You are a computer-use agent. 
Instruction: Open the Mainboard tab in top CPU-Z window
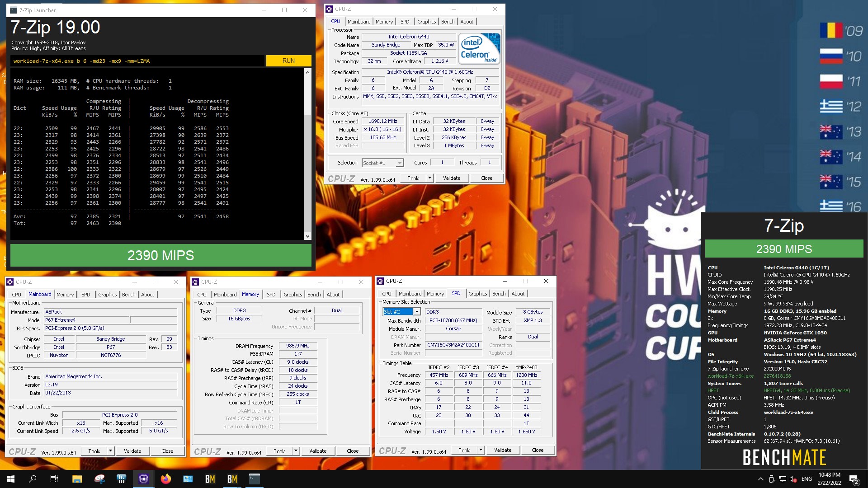[x=359, y=22]
